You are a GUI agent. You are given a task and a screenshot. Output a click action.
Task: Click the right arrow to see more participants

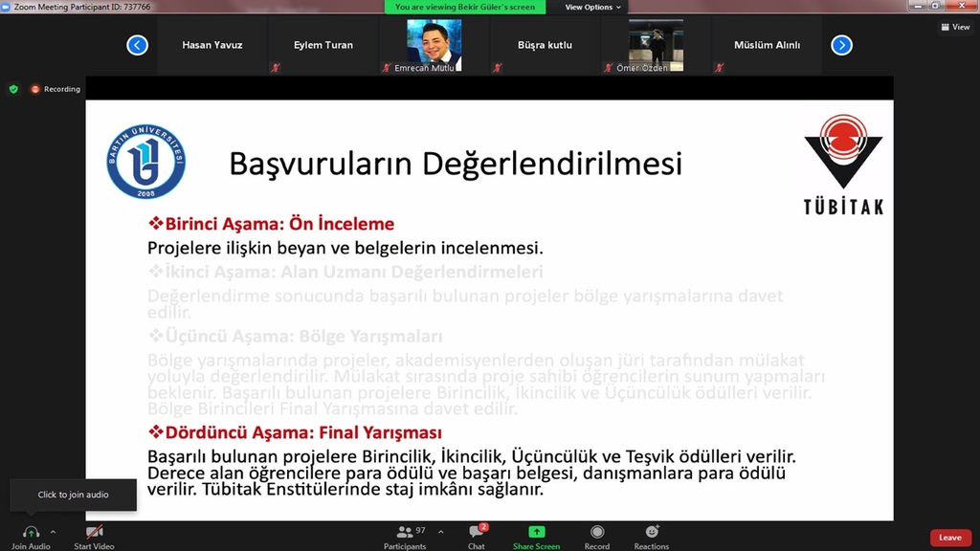pyautogui.click(x=840, y=44)
